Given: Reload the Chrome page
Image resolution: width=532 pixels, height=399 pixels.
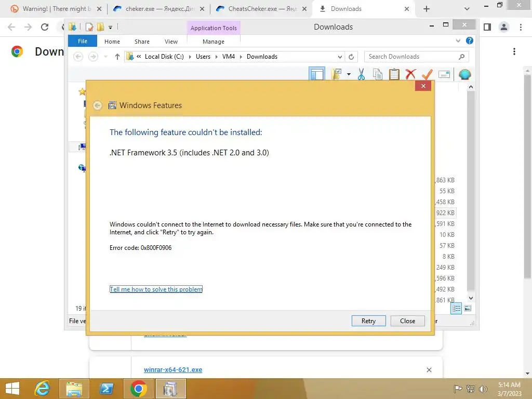Looking at the screenshot, I should 45,27.
